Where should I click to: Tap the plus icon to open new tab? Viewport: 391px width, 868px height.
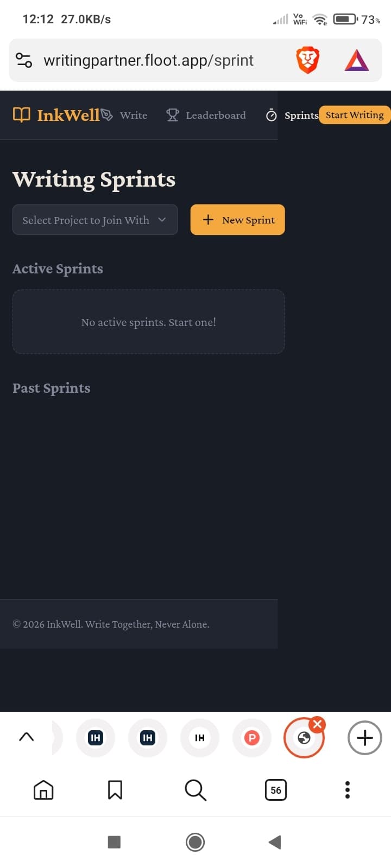tap(364, 738)
